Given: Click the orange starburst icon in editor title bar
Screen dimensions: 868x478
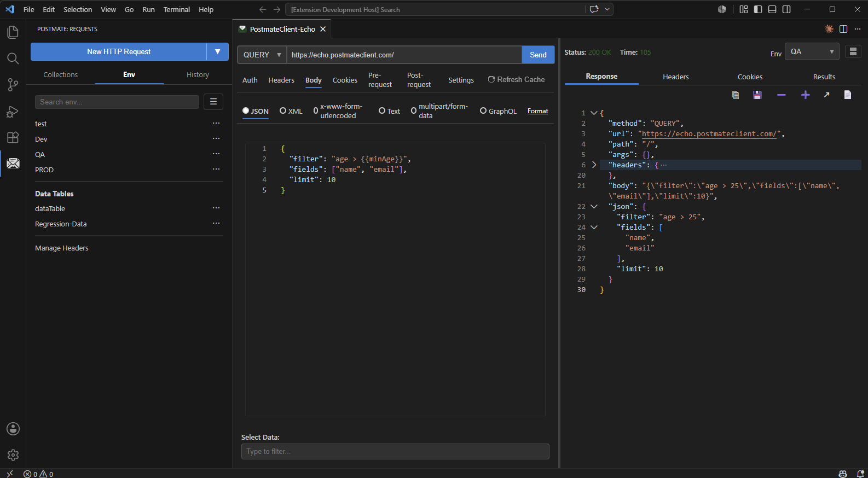Looking at the screenshot, I should pos(829,29).
